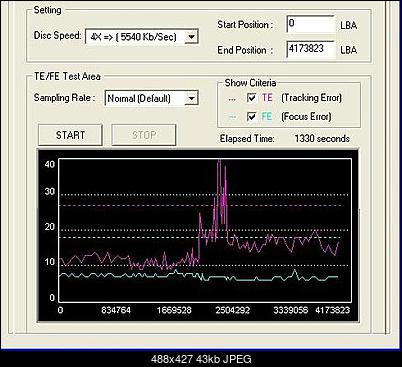Click the '4173823' x-axis label on the graph

pos(332,310)
